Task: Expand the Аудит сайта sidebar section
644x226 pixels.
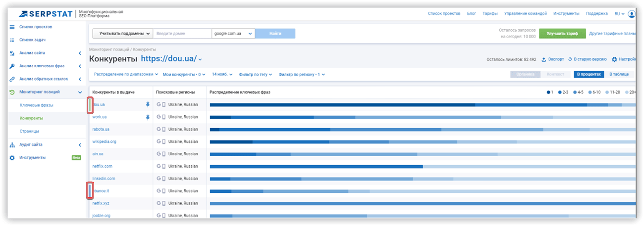Action: click(80, 145)
